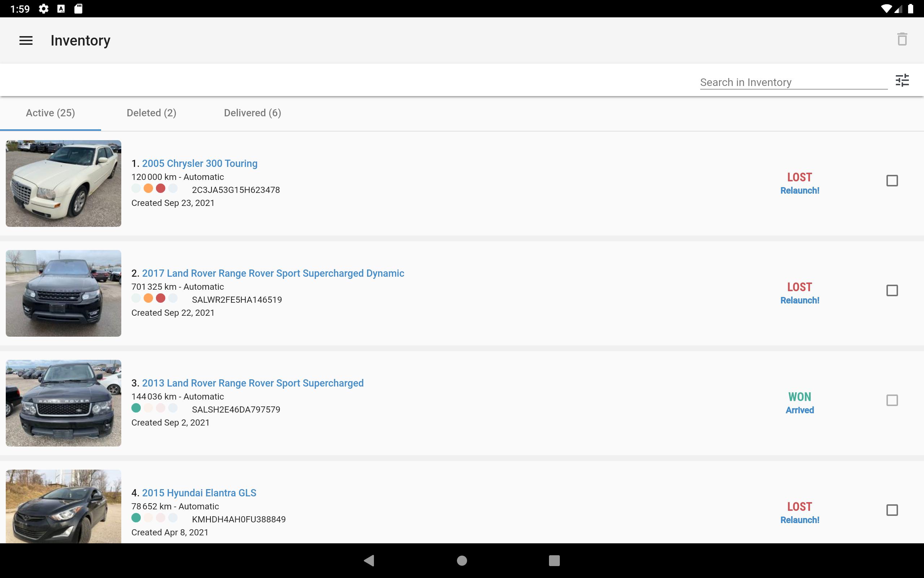Click Arrived status for 2013 Range Rover
The image size is (924, 578).
[x=799, y=410]
